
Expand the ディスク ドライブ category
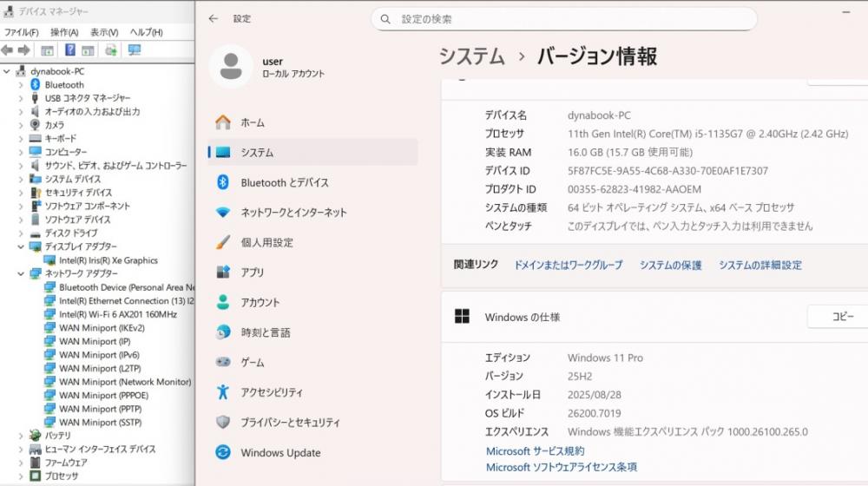pos(21,233)
